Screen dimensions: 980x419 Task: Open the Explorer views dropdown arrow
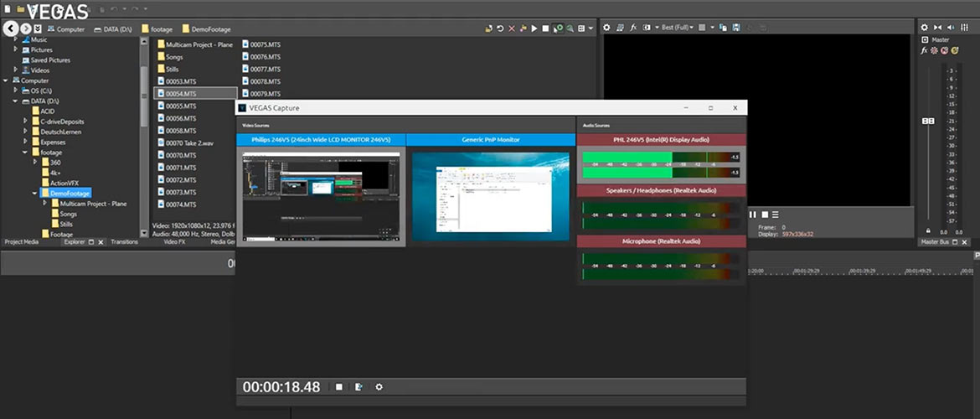[x=591, y=28]
